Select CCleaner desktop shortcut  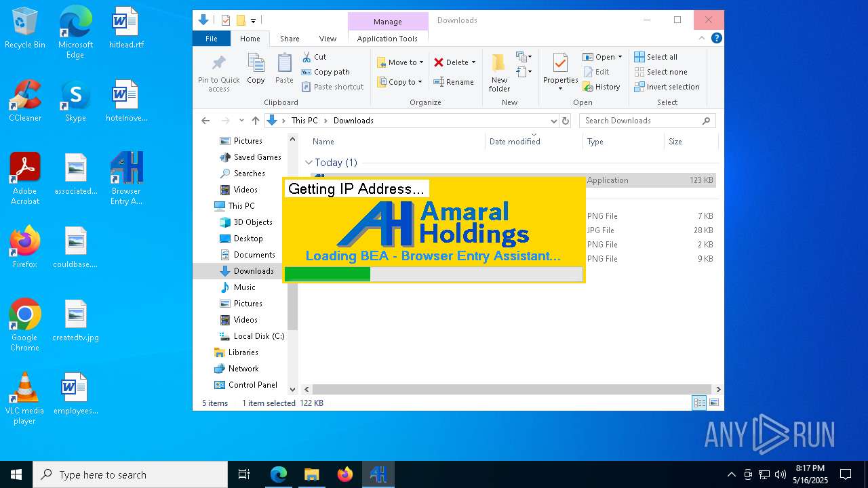pos(25,101)
